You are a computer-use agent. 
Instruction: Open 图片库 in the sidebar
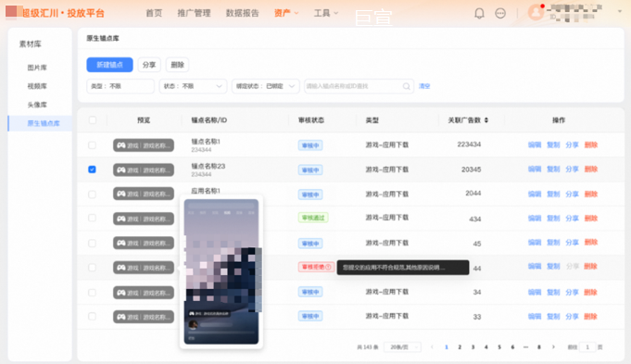tap(37, 68)
